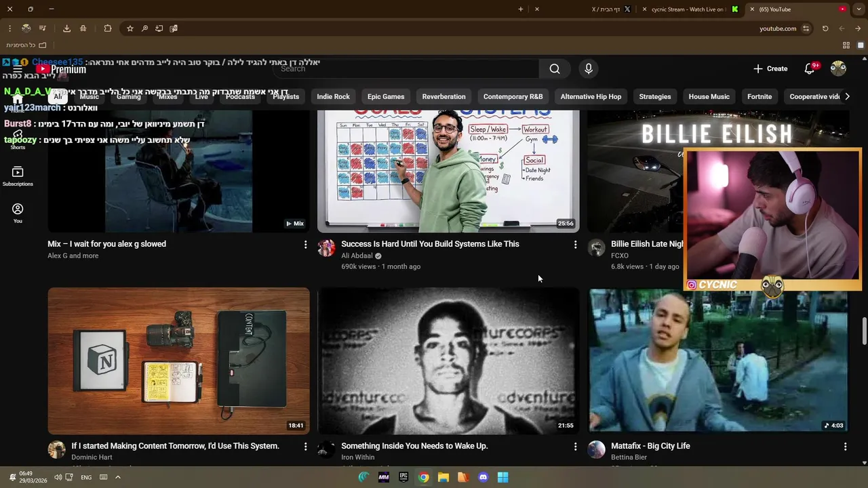The image size is (868, 488).
Task: Select the Strategies filter chip
Action: [x=655, y=96]
